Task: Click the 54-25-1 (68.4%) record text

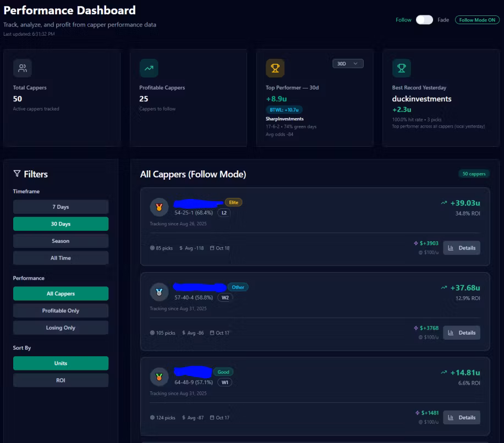Action: click(x=194, y=213)
